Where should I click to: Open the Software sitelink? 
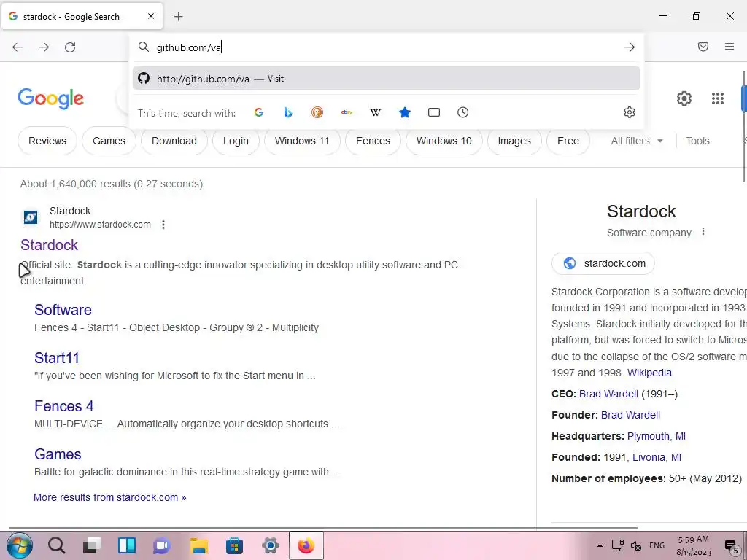click(63, 309)
